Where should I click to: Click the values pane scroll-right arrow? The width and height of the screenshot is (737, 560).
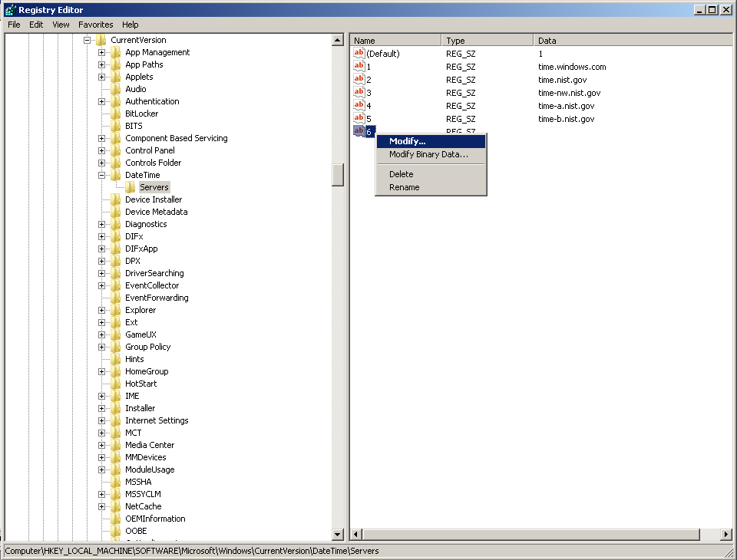pyautogui.click(x=726, y=534)
